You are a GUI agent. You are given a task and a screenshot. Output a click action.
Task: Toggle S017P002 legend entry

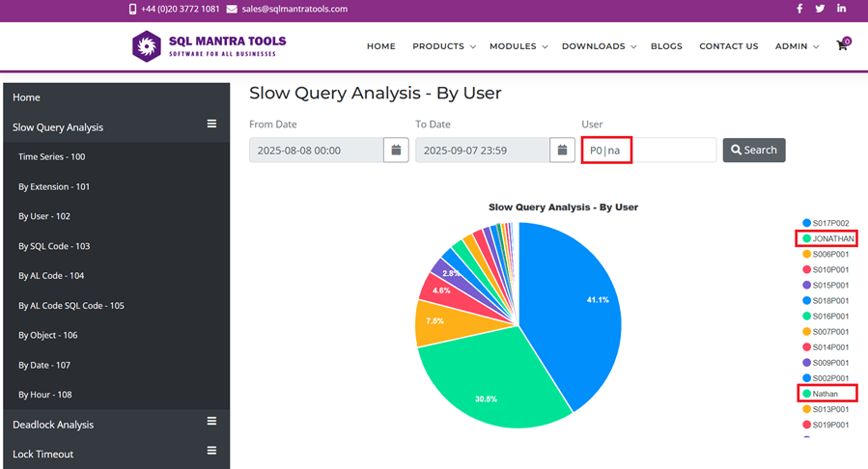826,224
